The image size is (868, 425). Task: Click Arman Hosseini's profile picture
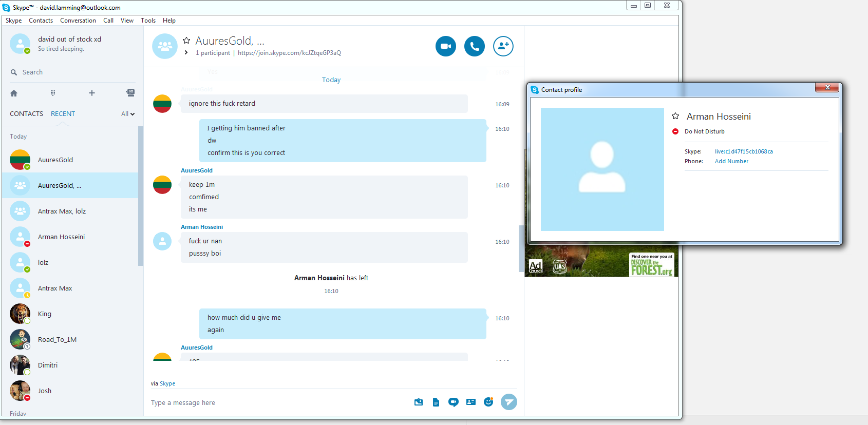pos(602,169)
